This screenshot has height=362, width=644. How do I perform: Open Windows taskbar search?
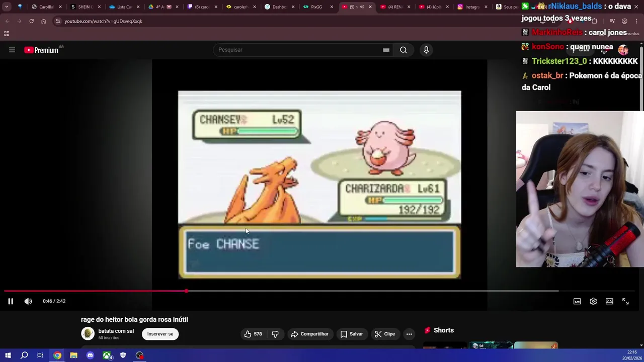(x=24, y=355)
